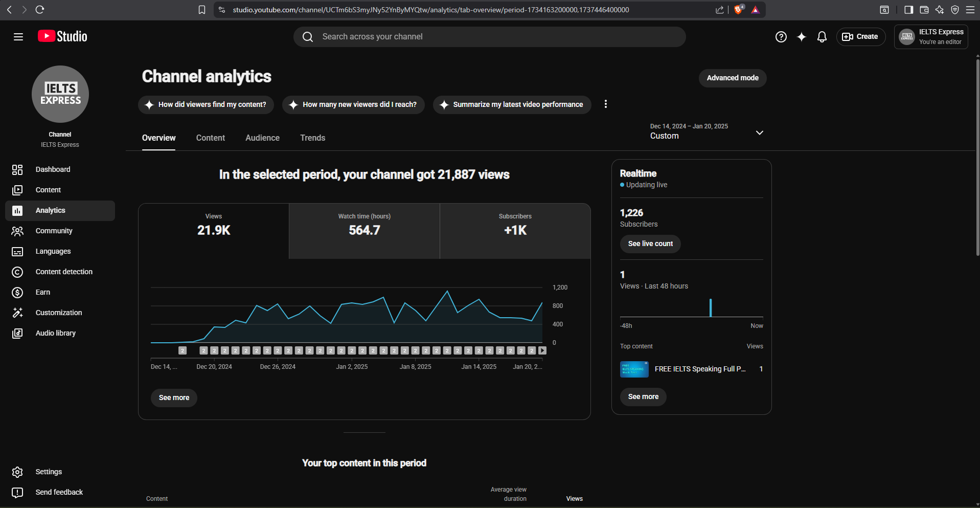Image resolution: width=980 pixels, height=508 pixels.
Task: Ask "How did viewers find my content?"
Action: [x=206, y=105]
